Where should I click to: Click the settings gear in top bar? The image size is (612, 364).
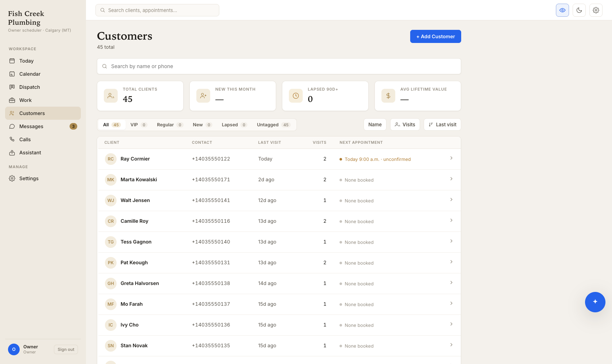pyautogui.click(x=596, y=10)
